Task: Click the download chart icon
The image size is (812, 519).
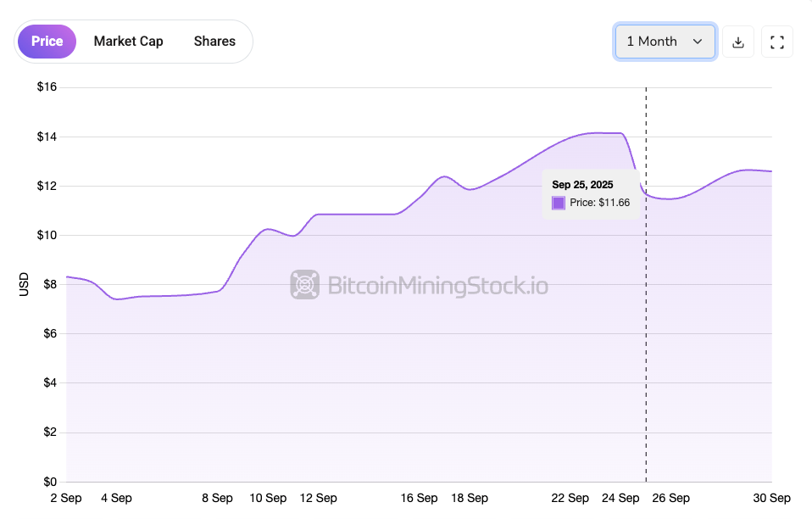Action: click(x=738, y=42)
